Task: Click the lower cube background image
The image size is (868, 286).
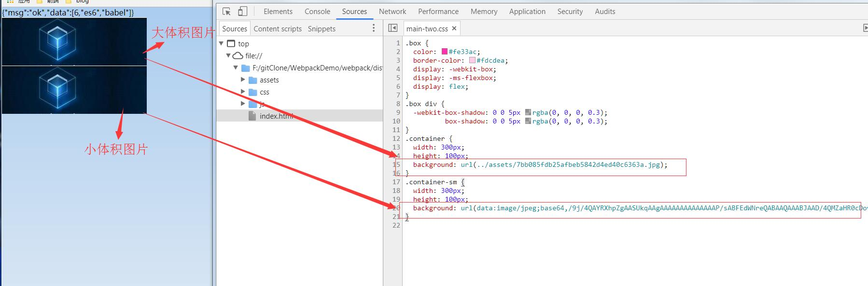Action: click(x=74, y=90)
